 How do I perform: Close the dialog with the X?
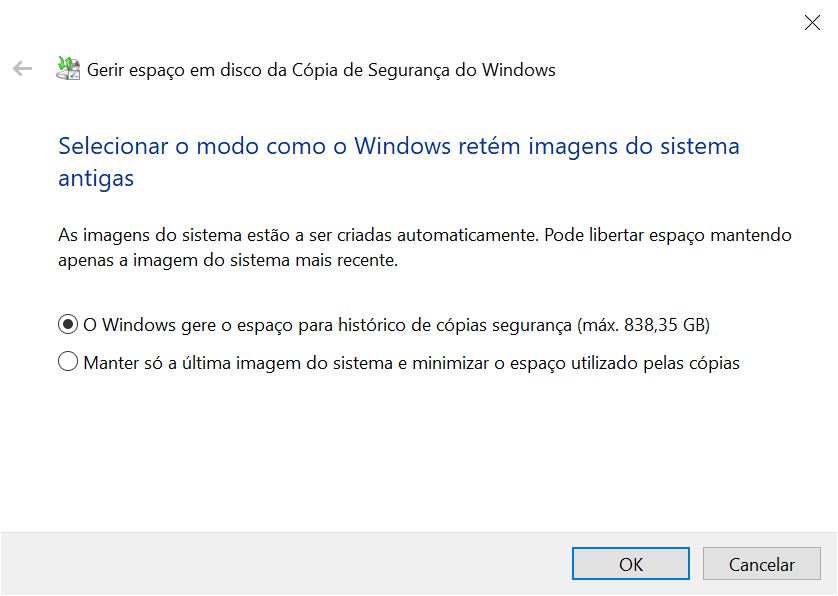coord(812,22)
